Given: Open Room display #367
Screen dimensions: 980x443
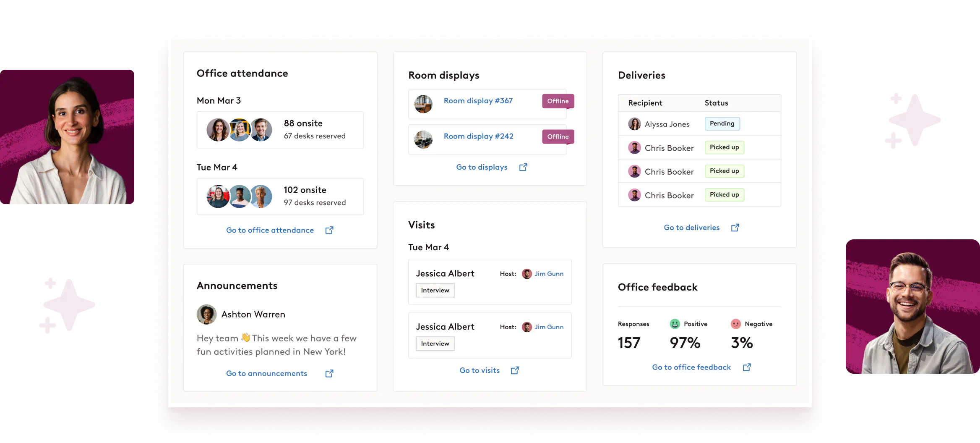Looking at the screenshot, I should 478,101.
